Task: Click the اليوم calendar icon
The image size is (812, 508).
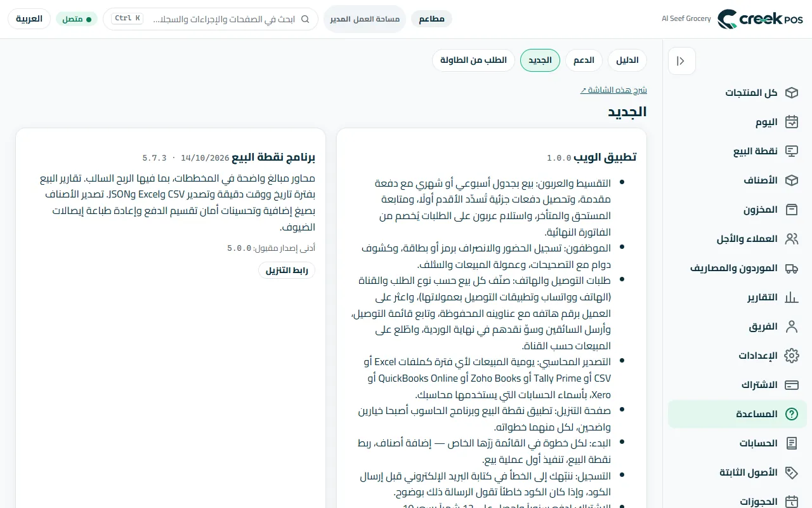Action: pos(791,122)
